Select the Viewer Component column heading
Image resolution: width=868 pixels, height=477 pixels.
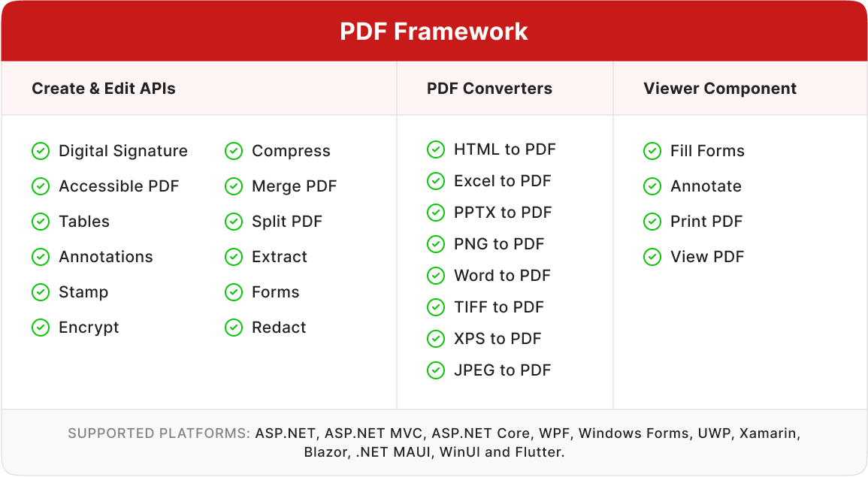click(x=720, y=89)
